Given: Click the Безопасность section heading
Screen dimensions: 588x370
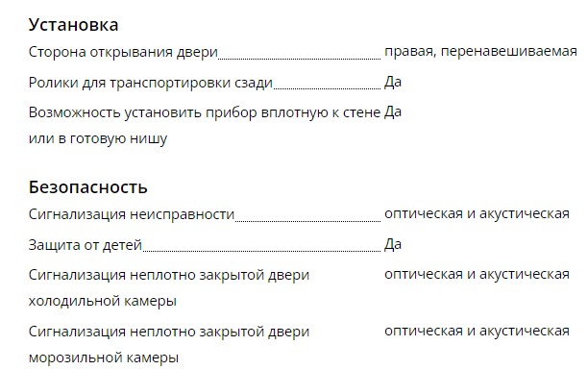Looking at the screenshot, I should 87,186.
